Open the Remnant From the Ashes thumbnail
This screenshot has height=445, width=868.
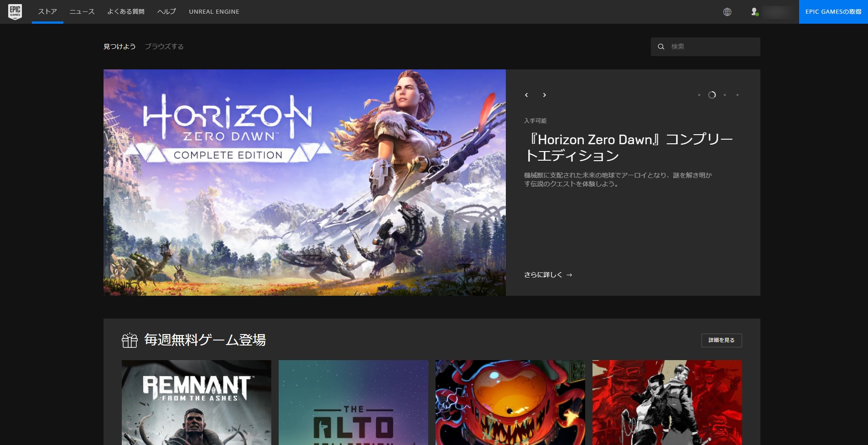[x=197, y=403]
